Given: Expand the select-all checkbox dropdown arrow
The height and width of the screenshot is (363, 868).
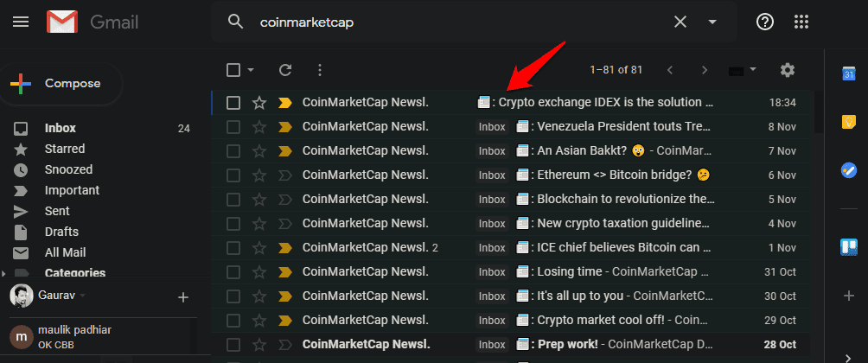Looking at the screenshot, I should point(251,70).
